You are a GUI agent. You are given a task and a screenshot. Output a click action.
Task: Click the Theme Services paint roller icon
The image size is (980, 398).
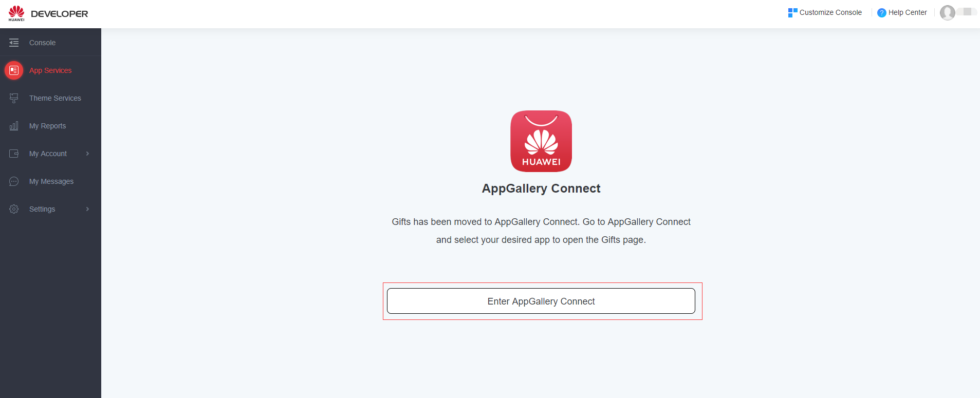(14, 98)
